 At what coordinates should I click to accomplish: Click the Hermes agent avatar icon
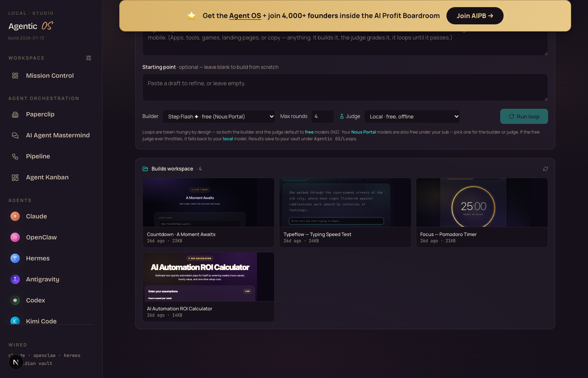click(x=15, y=258)
